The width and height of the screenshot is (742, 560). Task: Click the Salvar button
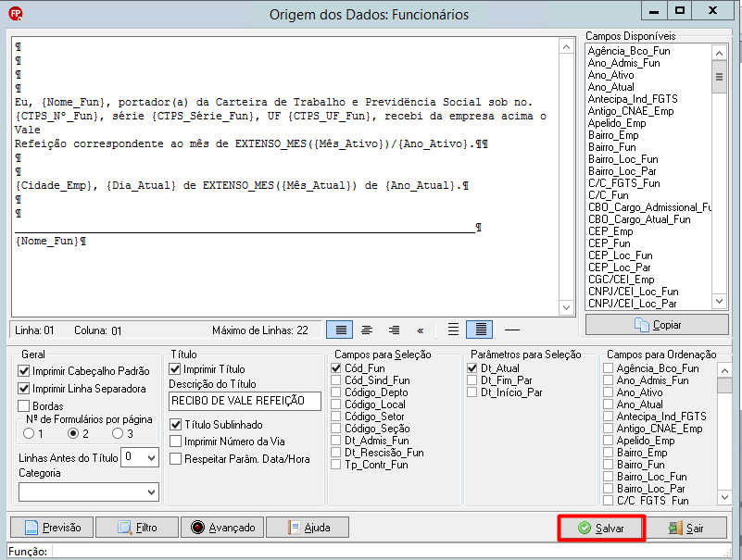(601, 528)
